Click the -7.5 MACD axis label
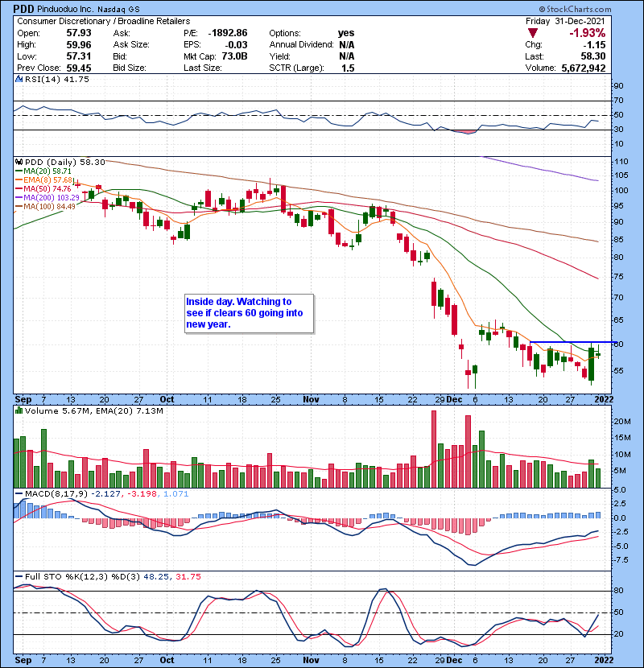Viewport: 644px width, 668px height. click(x=621, y=560)
